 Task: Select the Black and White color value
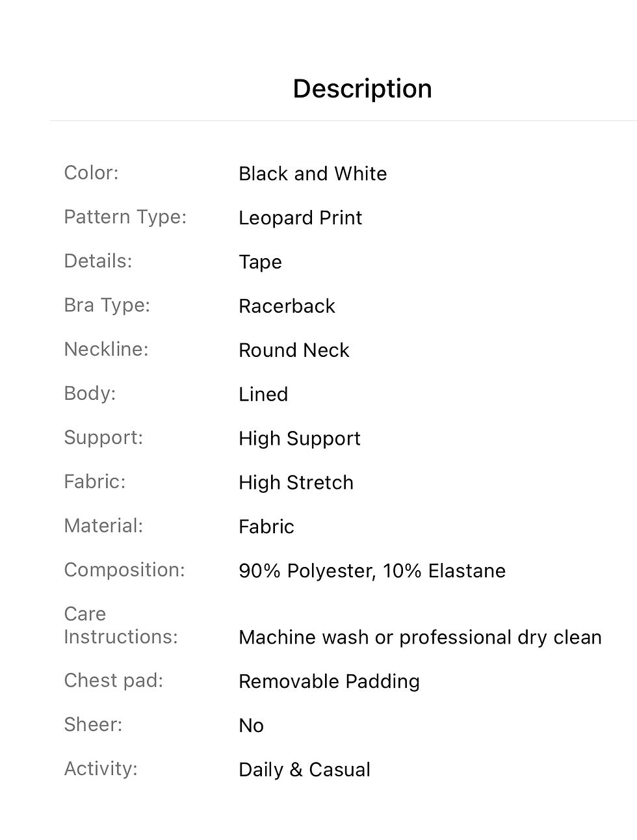tap(313, 174)
